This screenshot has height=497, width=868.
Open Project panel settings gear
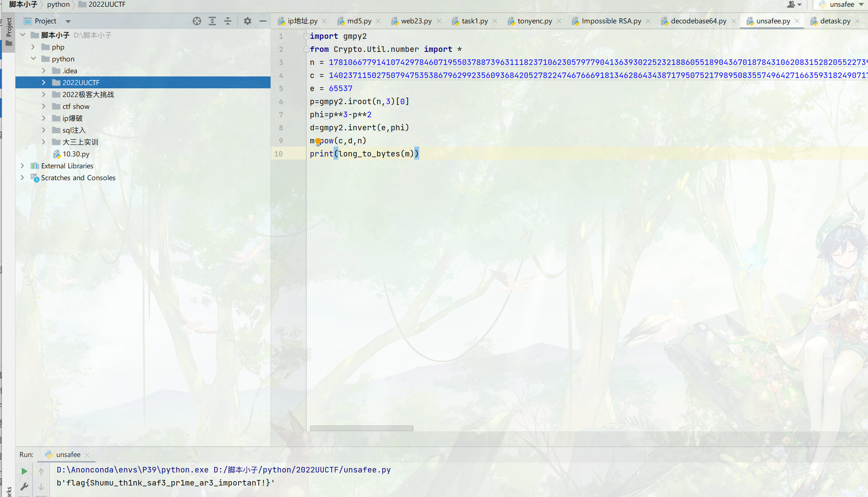click(248, 21)
